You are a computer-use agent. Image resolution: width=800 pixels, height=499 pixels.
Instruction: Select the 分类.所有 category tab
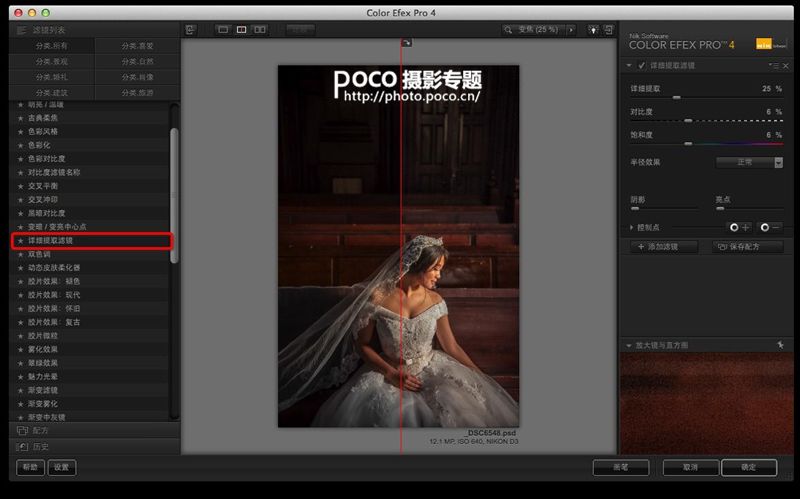(52, 46)
